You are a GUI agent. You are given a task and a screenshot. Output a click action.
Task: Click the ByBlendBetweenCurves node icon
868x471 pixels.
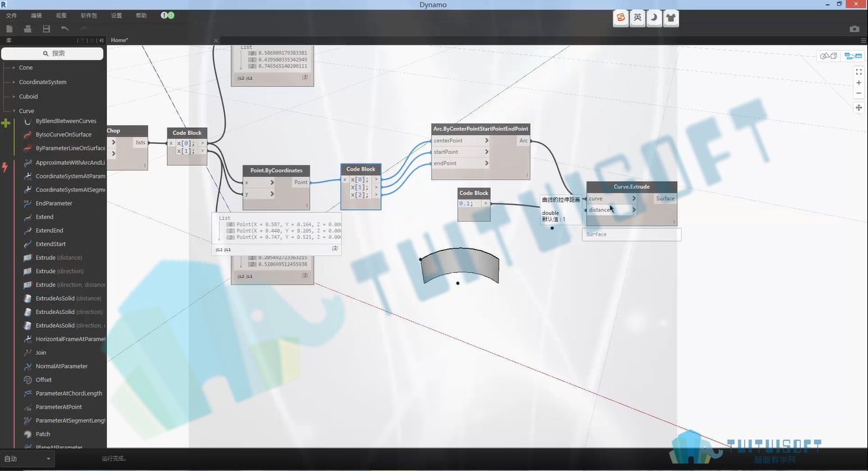(x=28, y=121)
